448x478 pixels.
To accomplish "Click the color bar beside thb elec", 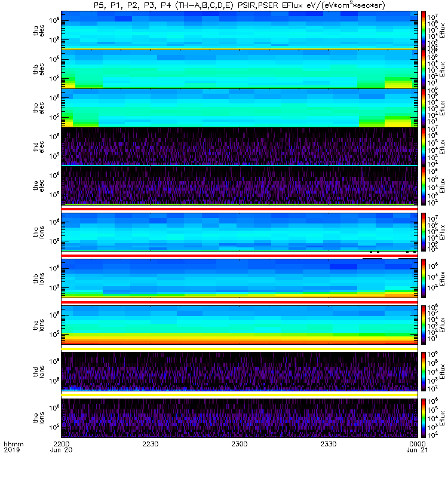I will 424,69.
